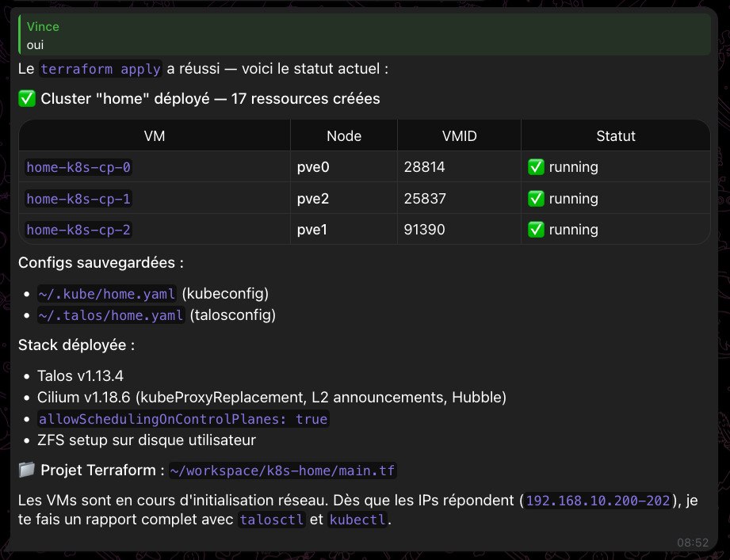730x560 pixels.
Task: Click the kubectl inline code
Action: click(357, 520)
